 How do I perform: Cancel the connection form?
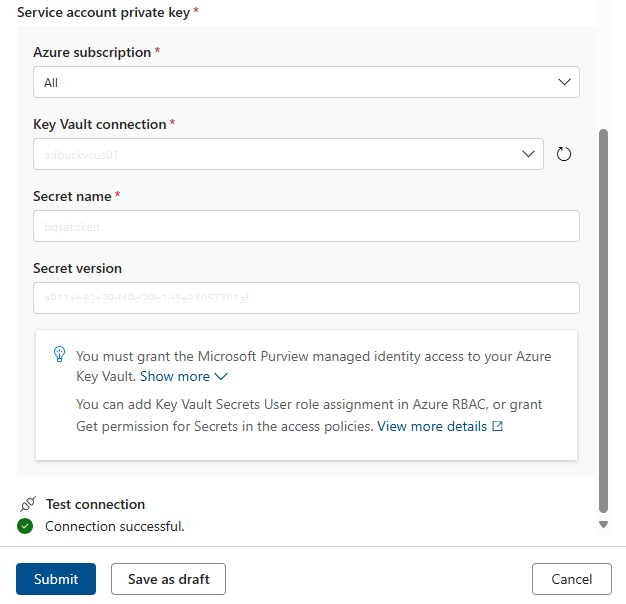pos(571,579)
